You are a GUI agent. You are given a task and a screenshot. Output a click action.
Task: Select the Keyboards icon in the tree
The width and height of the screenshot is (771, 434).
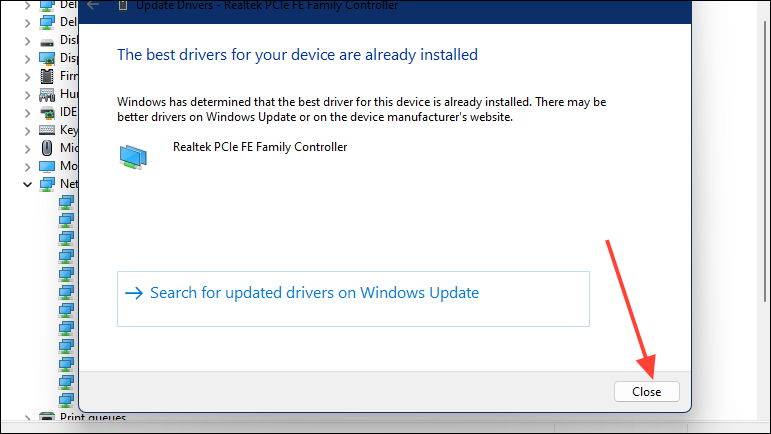tap(47, 130)
